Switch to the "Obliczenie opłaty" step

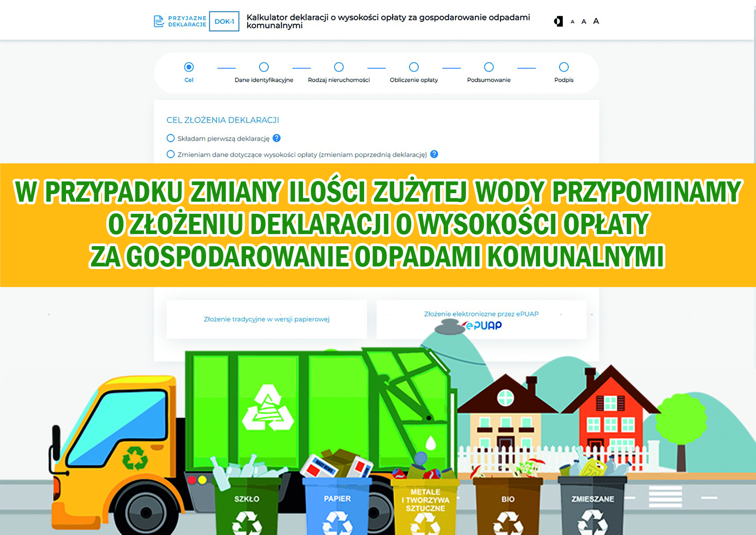(x=413, y=66)
